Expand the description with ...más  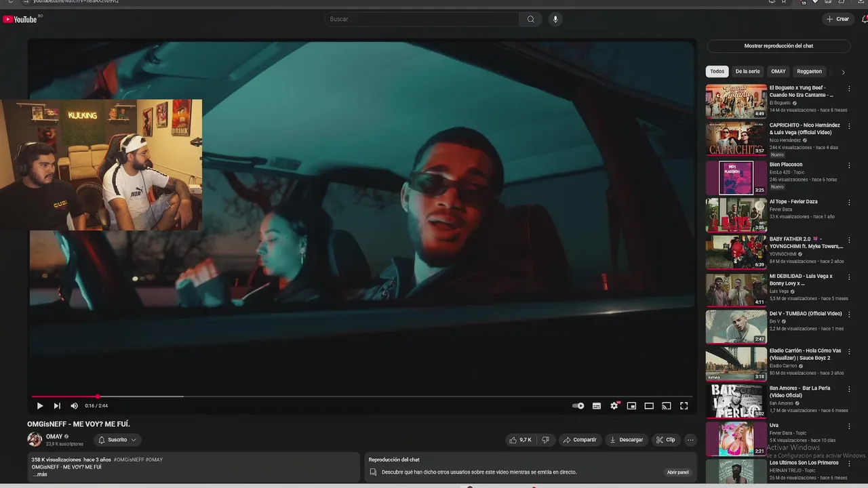pyautogui.click(x=40, y=474)
